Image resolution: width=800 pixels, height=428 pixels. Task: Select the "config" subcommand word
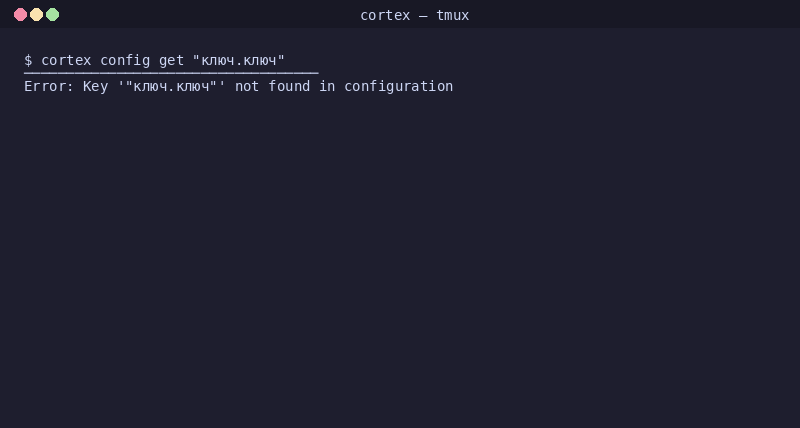125,61
